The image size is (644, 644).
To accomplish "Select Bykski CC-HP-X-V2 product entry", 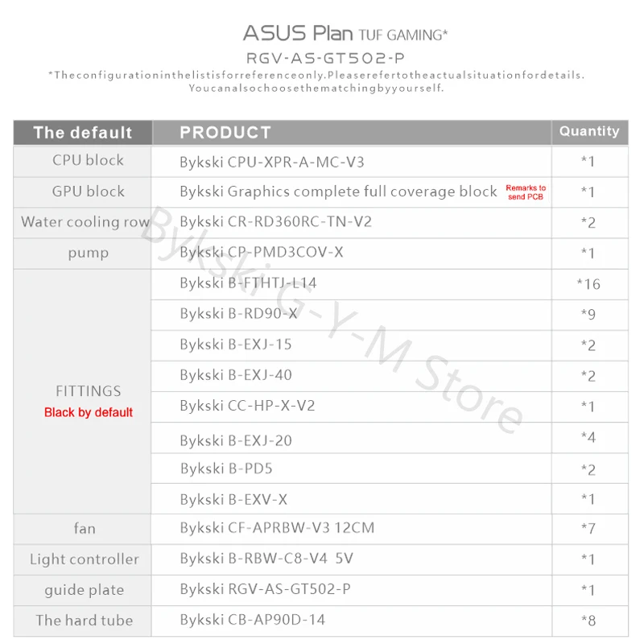I will coord(247,405).
